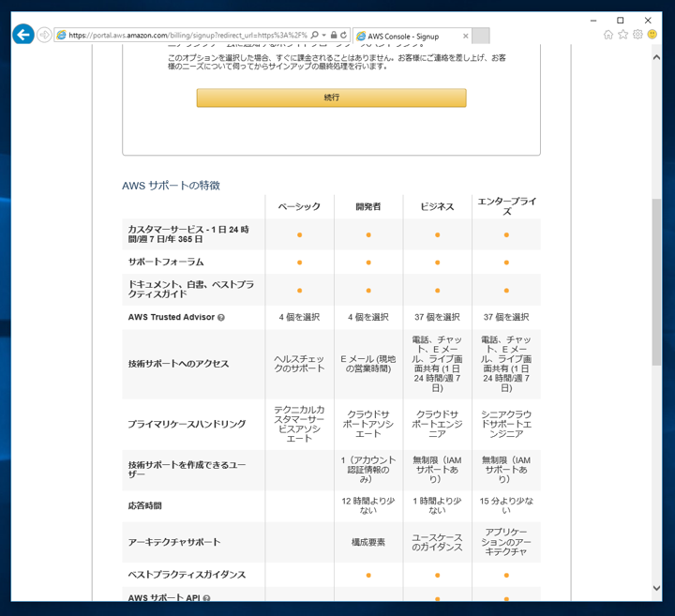675x616 pixels.
Task: Click the 構成要素 cell
Action: pyautogui.click(x=368, y=542)
